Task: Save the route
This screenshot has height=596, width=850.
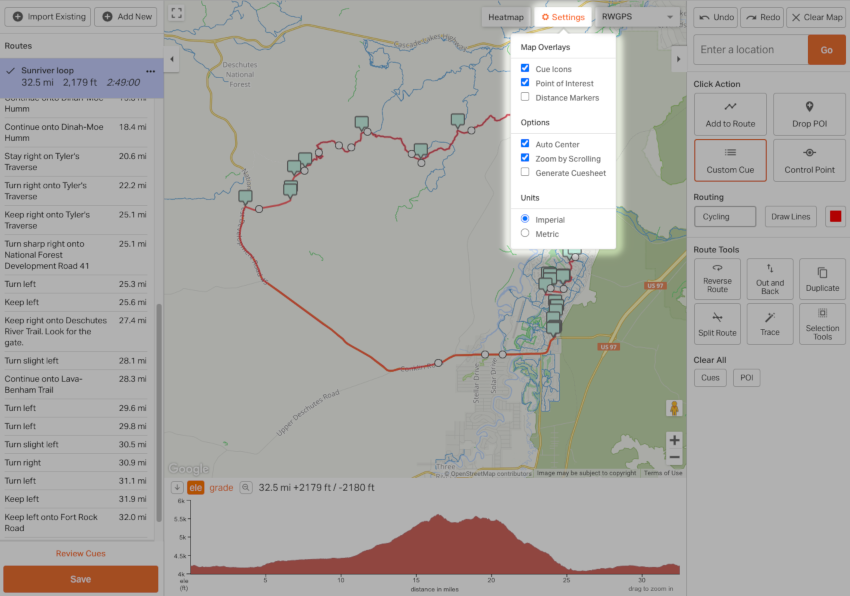Action: (x=81, y=579)
